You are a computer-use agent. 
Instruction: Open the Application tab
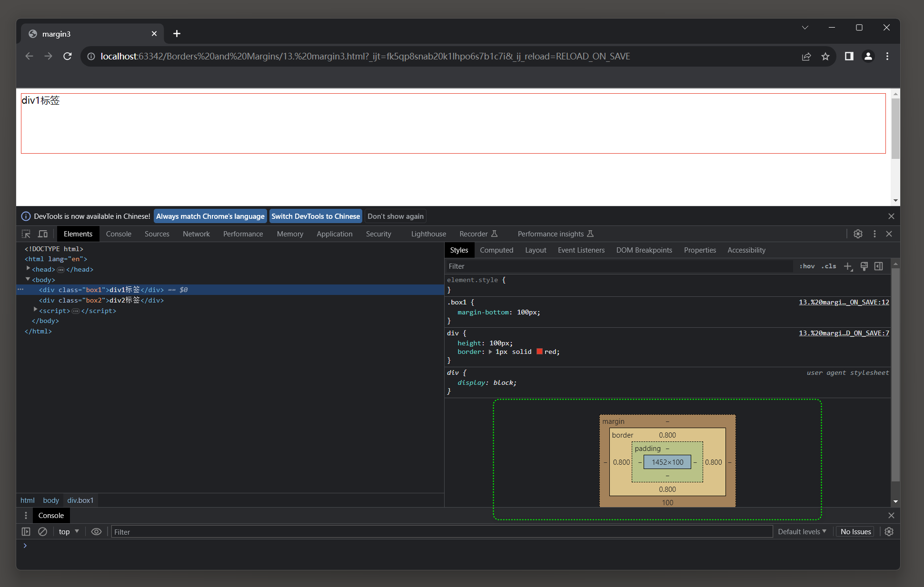pyautogui.click(x=335, y=234)
